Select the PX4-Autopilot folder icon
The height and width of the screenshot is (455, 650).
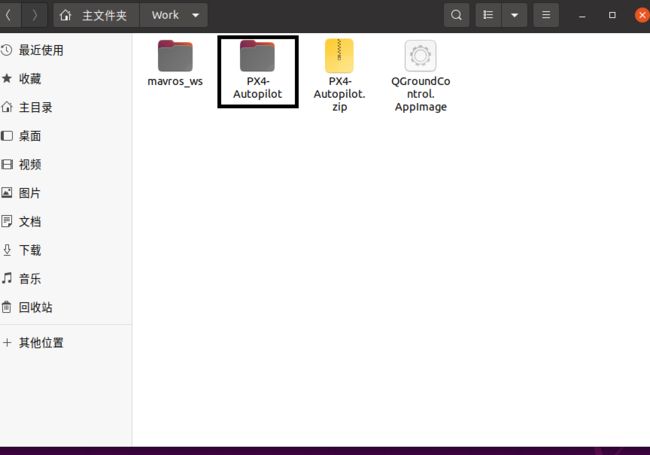point(257,56)
